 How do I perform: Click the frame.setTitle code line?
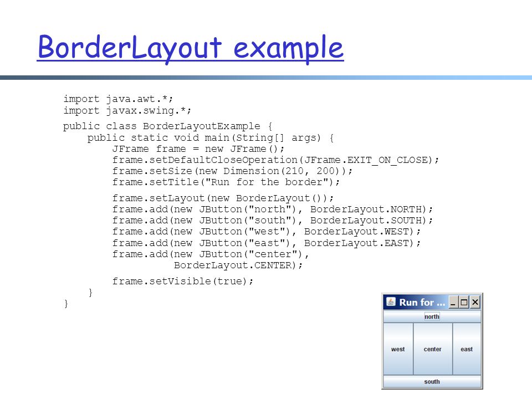pyautogui.click(x=226, y=182)
